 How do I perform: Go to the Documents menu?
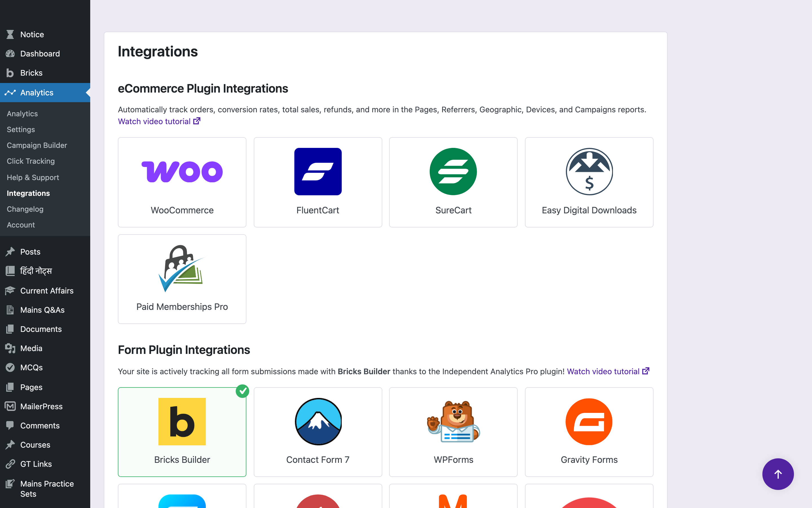click(x=41, y=329)
